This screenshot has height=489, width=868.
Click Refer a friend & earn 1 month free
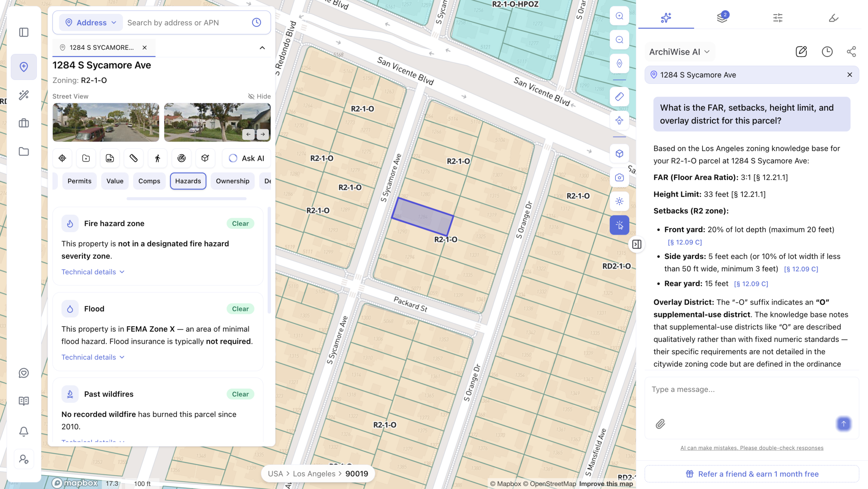pyautogui.click(x=752, y=474)
